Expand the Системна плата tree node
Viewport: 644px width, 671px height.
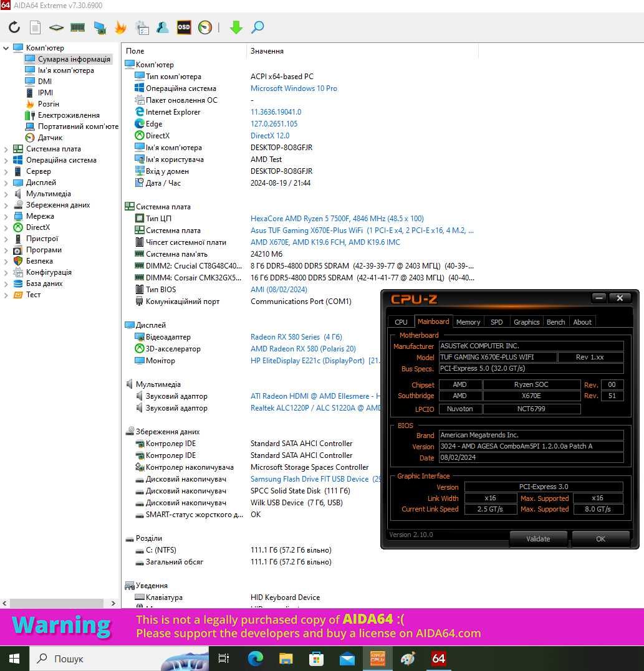click(x=6, y=149)
